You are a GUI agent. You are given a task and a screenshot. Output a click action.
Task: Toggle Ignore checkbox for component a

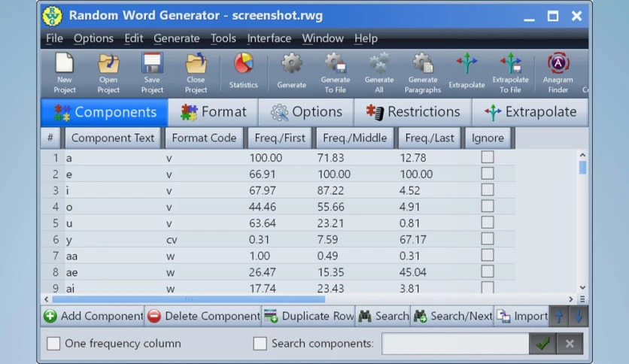pos(488,157)
